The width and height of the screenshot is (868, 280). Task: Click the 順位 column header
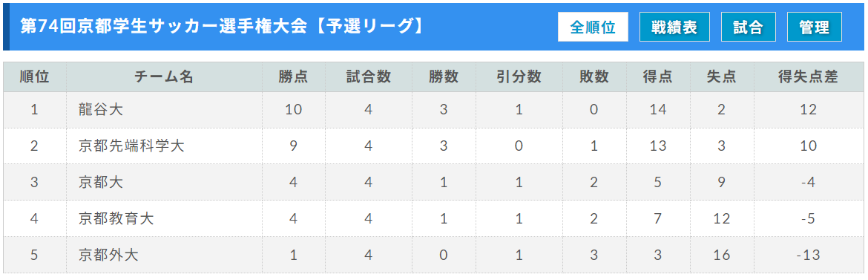tap(35, 77)
